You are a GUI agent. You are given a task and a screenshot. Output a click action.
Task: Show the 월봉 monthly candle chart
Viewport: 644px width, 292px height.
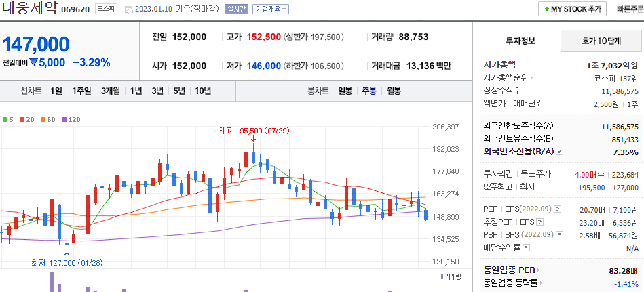[394, 91]
